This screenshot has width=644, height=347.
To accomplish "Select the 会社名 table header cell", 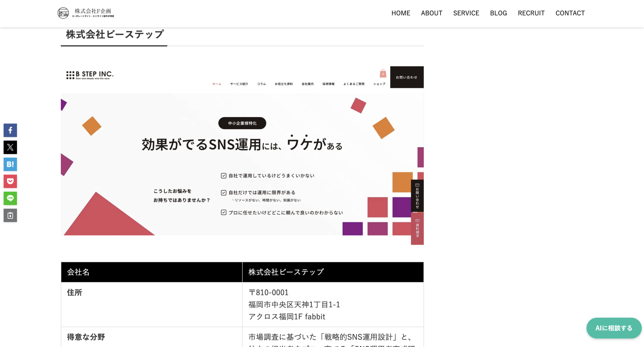I will click(151, 272).
